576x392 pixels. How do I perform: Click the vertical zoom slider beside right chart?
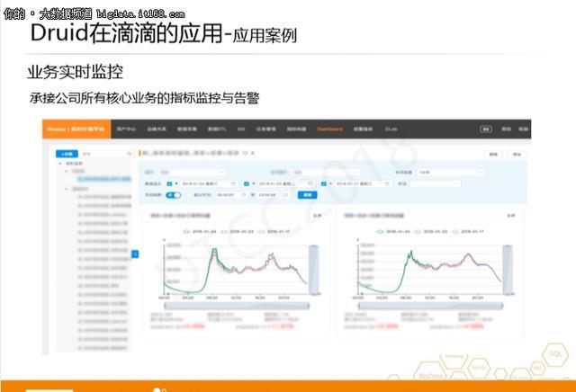(x=508, y=270)
